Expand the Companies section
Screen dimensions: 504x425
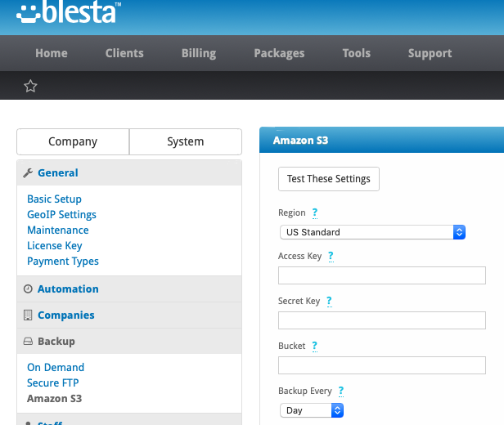pos(129,315)
